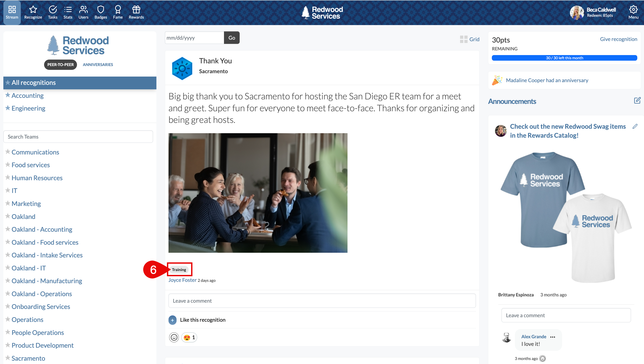This screenshot has width=644, height=364.
Task: Open Onboarding Services team
Action: click(x=41, y=307)
